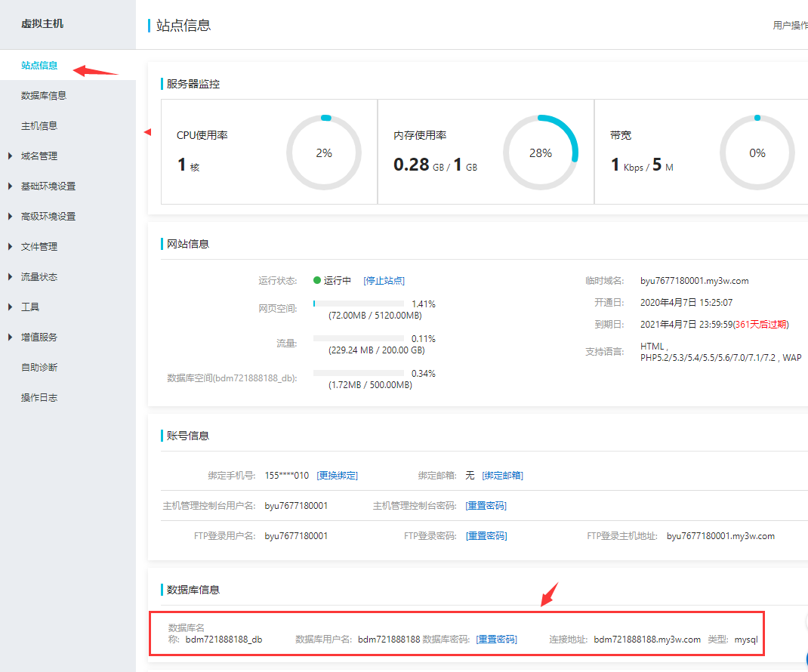808x672 pixels.
Task: Open 操作日志 from the sidebar
Action: [39, 398]
